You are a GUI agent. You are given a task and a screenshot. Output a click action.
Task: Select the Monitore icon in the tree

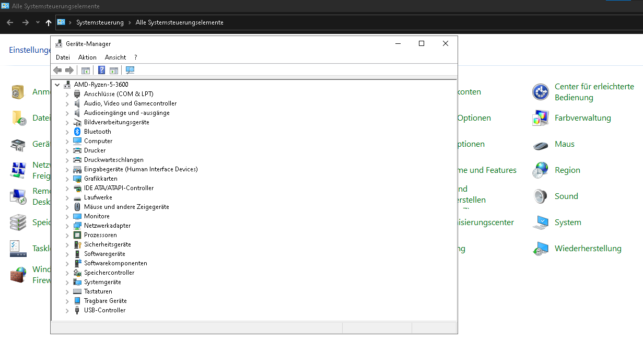(x=77, y=216)
